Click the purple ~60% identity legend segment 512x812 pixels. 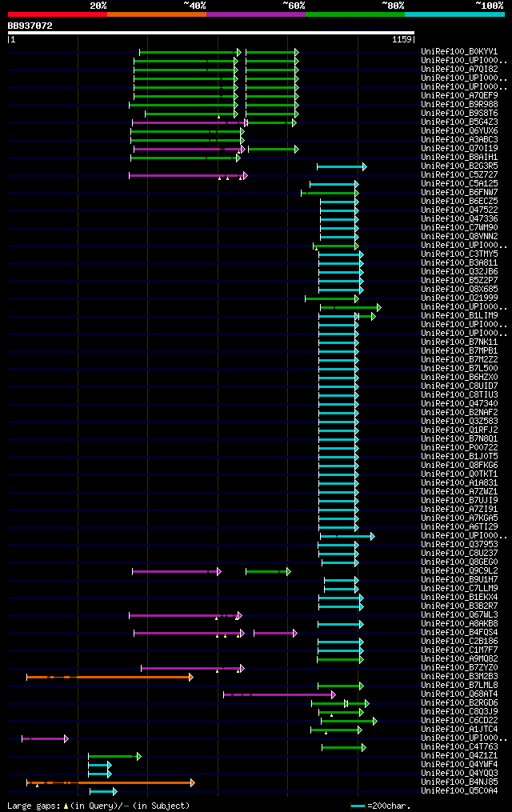click(256, 14)
